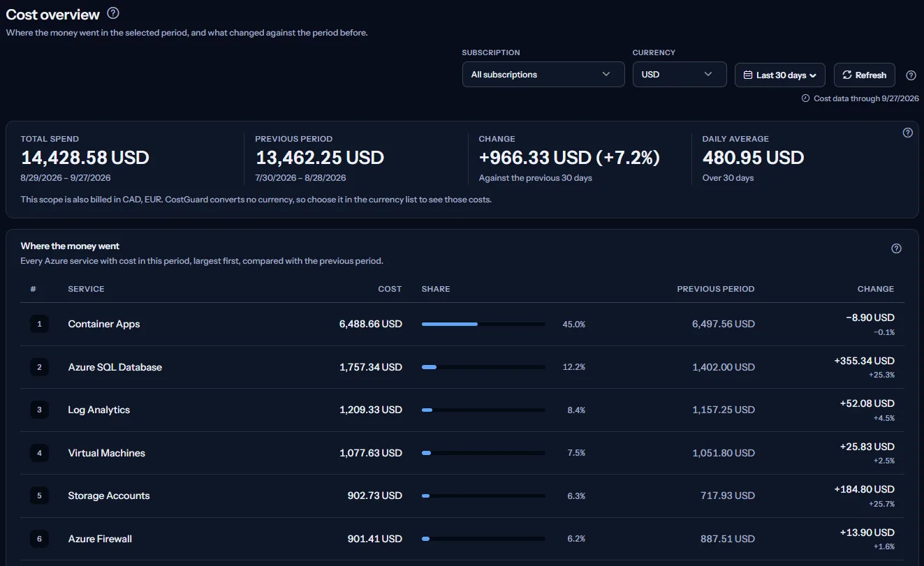Select the Storage Accounts service name
Image resolution: width=924 pixels, height=566 pixels.
tap(108, 496)
